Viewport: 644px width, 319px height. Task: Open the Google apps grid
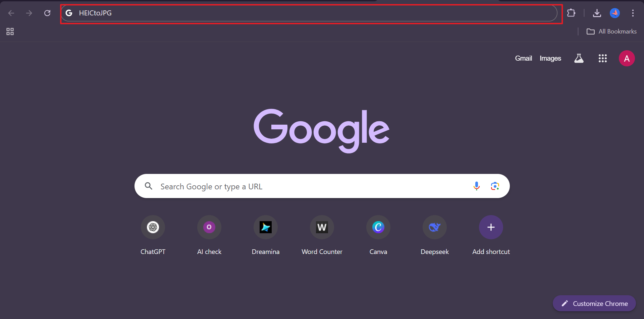pyautogui.click(x=603, y=58)
